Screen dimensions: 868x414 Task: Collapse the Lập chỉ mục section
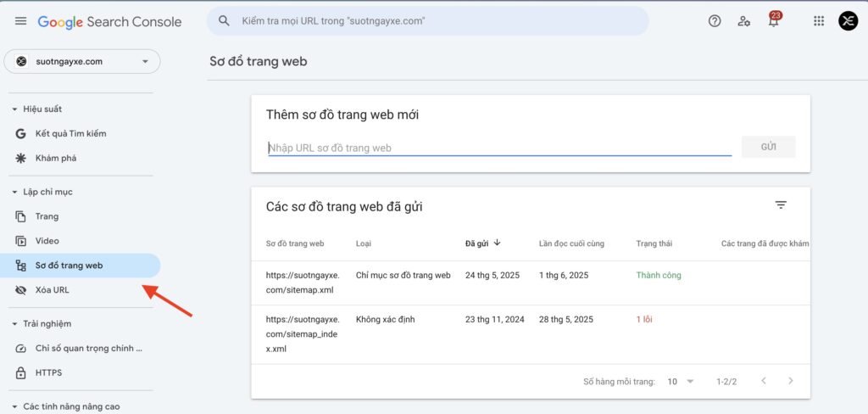click(x=42, y=192)
